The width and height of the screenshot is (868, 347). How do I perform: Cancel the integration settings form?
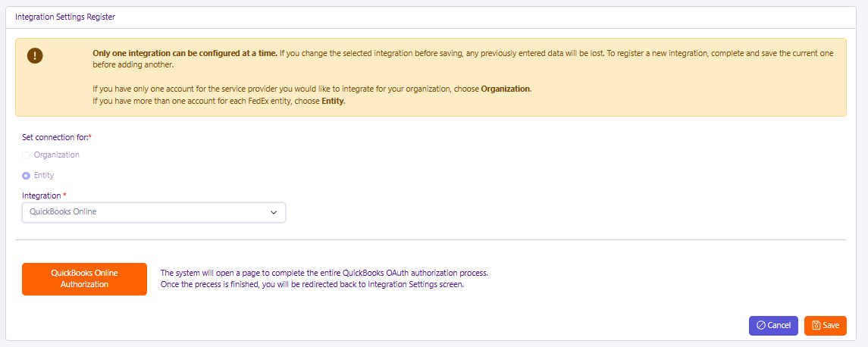[773, 326]
